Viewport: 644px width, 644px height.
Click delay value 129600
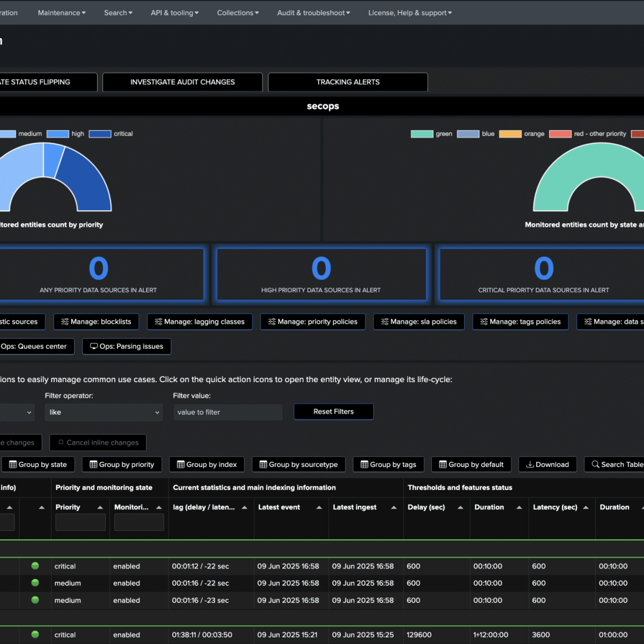coord(419,635)
